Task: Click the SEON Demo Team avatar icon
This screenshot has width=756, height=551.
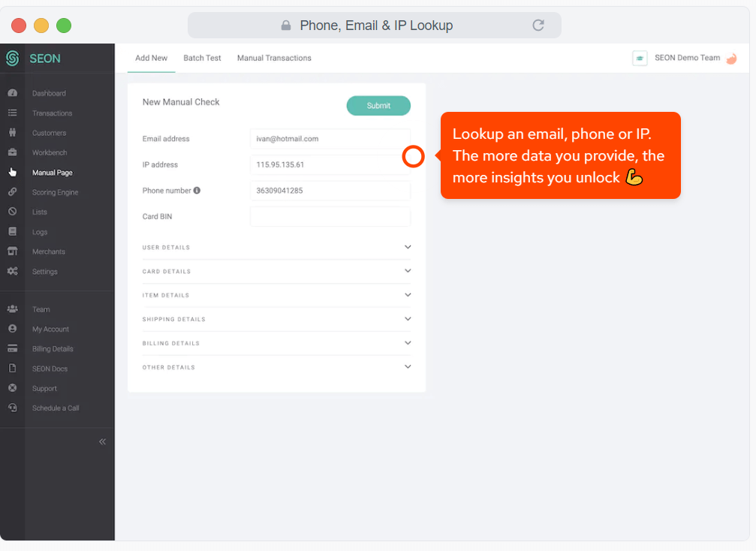Action: [731, 59]
